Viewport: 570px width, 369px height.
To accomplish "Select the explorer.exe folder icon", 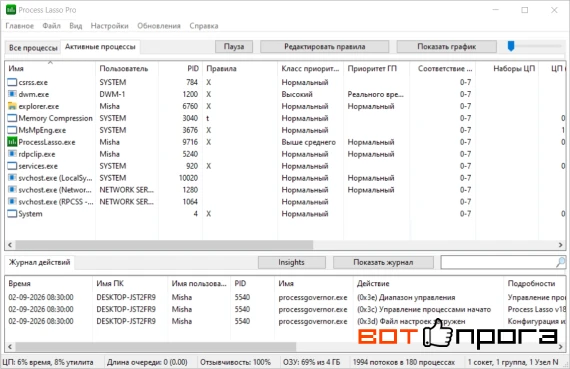I will click(x=12, y=106).
